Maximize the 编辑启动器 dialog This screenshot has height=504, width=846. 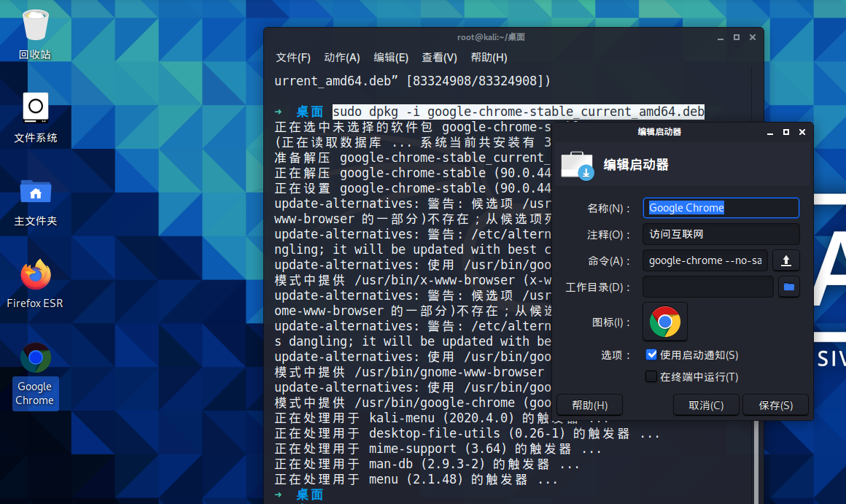(x=786, y=132)
